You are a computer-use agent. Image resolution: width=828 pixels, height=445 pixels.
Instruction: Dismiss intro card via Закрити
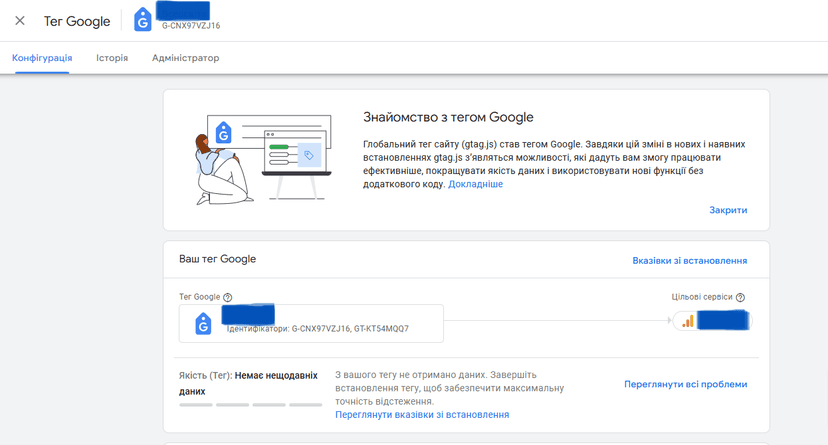(728, 210)
